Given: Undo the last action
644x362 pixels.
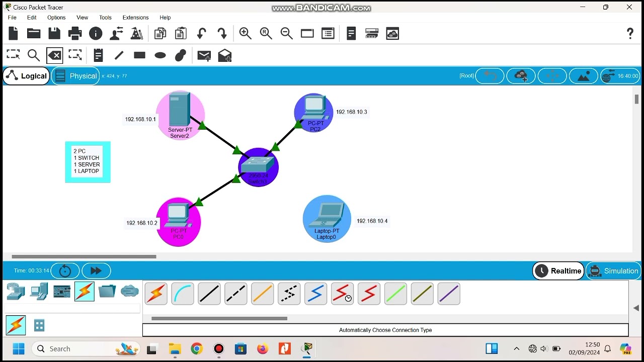Looking at the screenshot, I should [x=201, y=34].
